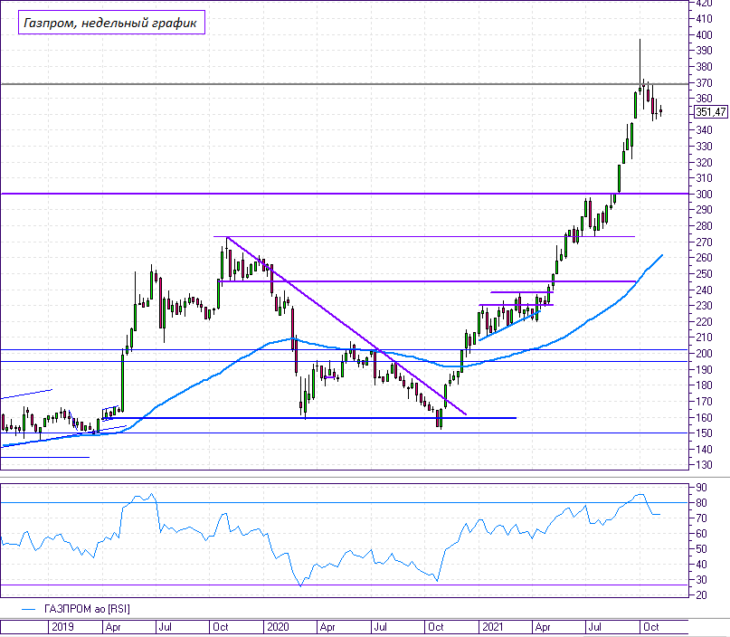The image size is (730, 637).
Task: Click the 340 value on price axis
Action: coord(704,130)
